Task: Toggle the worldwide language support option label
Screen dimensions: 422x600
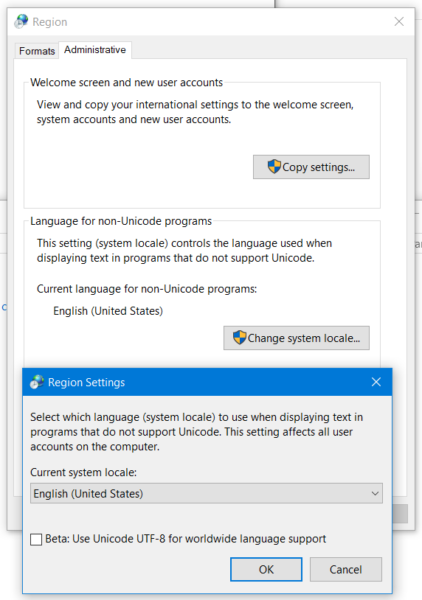Action: 186,539
